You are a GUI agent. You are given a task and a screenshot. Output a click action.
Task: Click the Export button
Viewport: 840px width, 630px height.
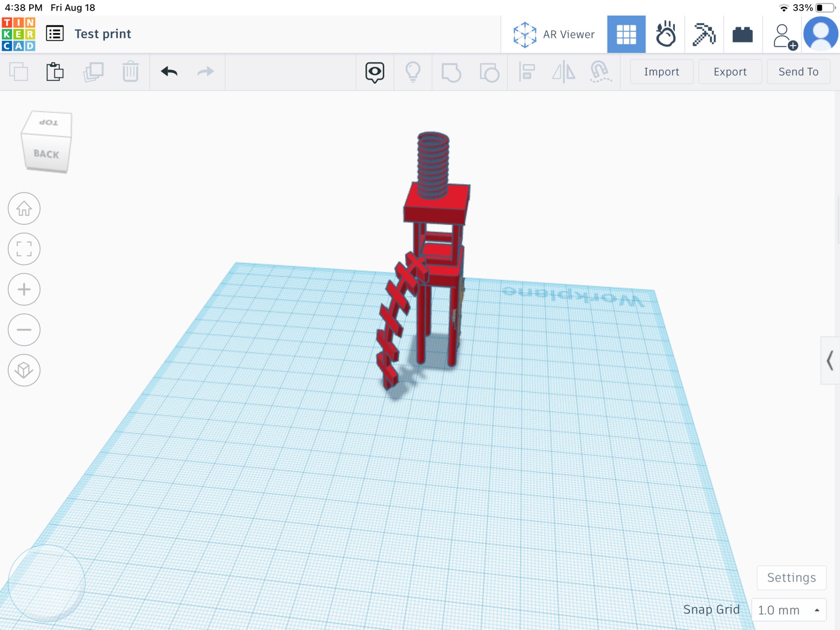point(730,71)
